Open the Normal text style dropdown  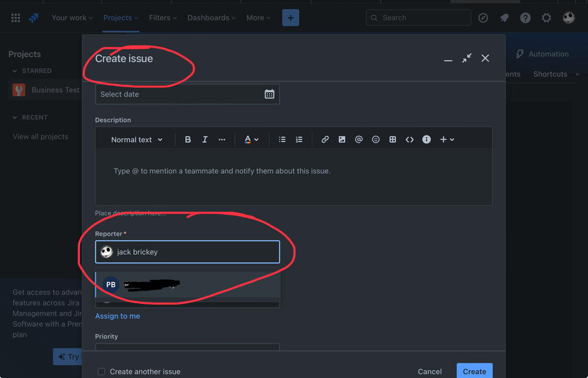137,140
